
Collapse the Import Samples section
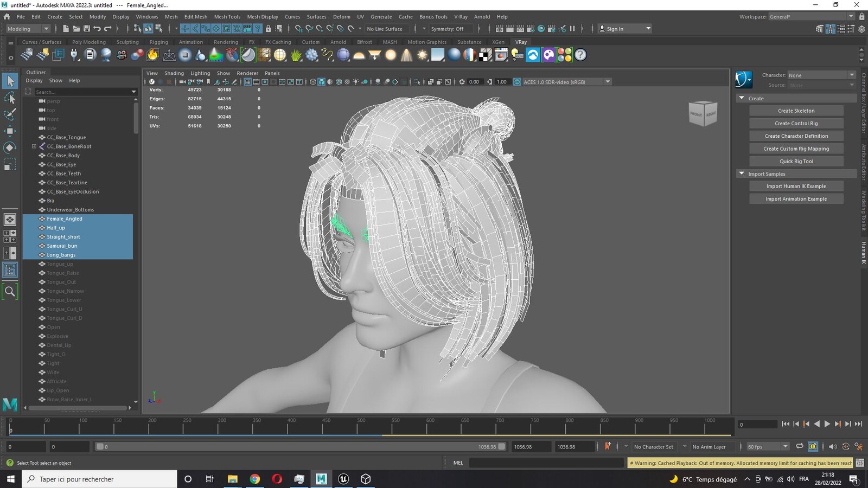pyautogui.click(x=742, y=174)
